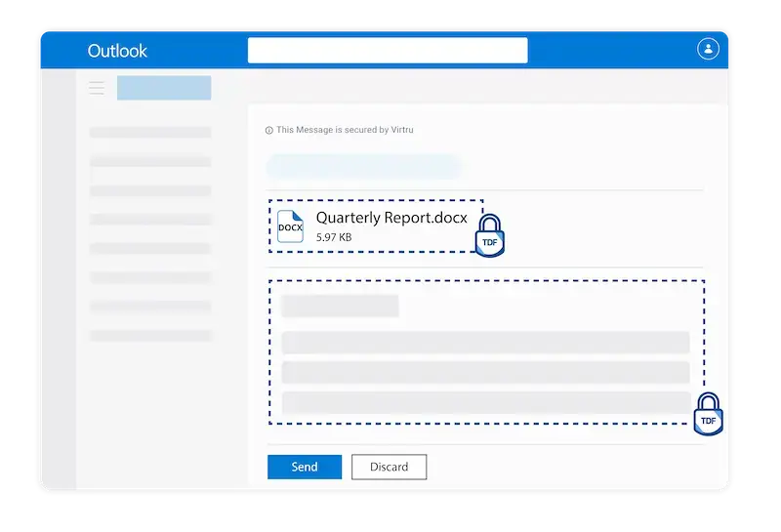Viewport: 781px width, 532px height.
Task: Click TDF padlock on message body box
Action: click(708, 414)
